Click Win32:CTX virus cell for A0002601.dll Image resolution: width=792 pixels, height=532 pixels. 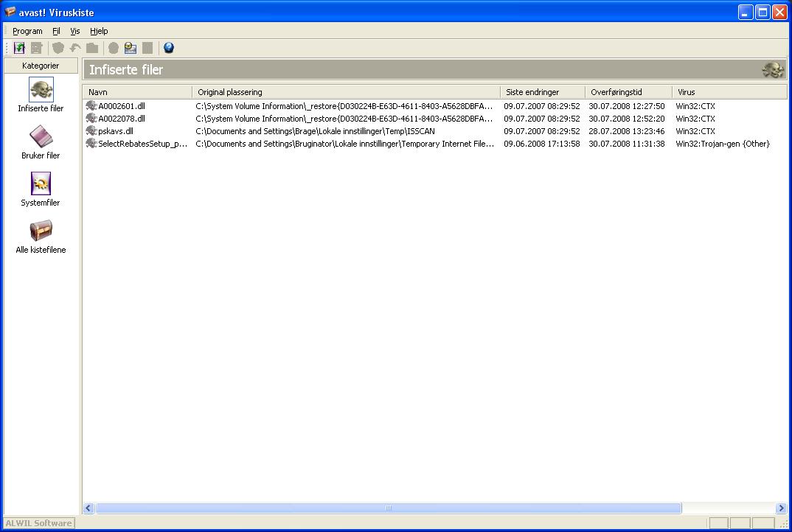pyautogui.click(x=695, y=106)
